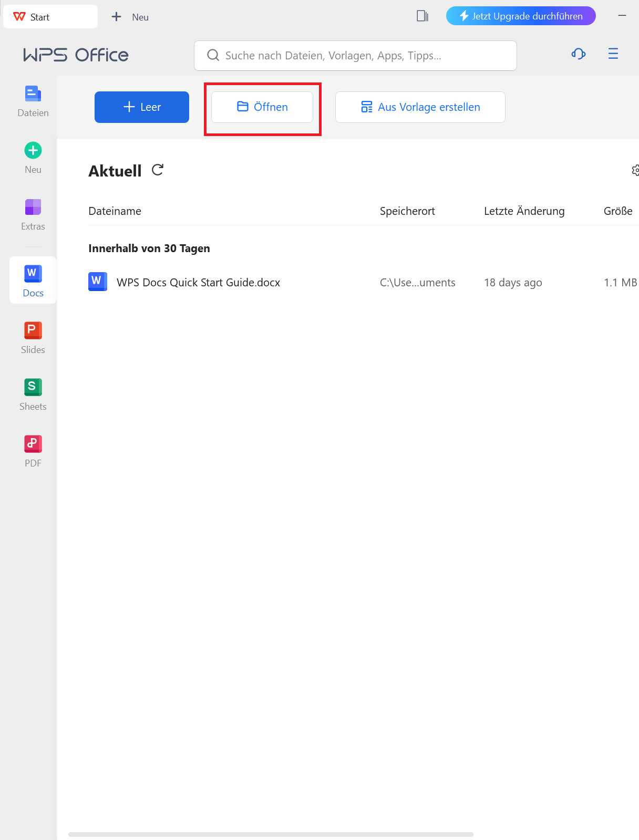Viewport: 639px width, 840px height.
Task: Click the 1.1 MB size value
Action: click(621, 283)
